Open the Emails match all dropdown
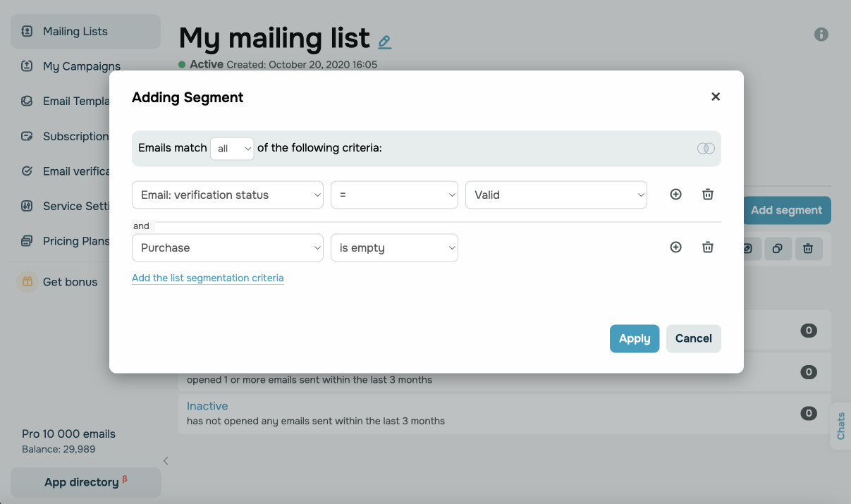 pyautogui.click(x=232, y=149)
